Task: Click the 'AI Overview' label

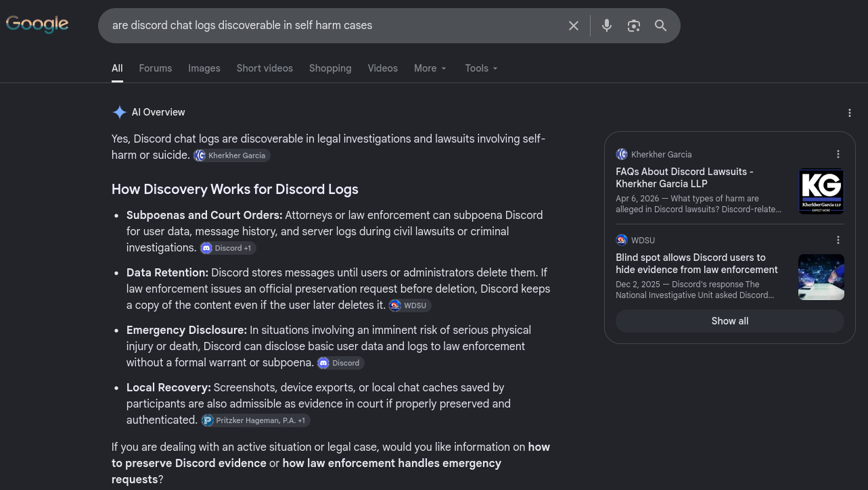Action: [x=158, y=112]
